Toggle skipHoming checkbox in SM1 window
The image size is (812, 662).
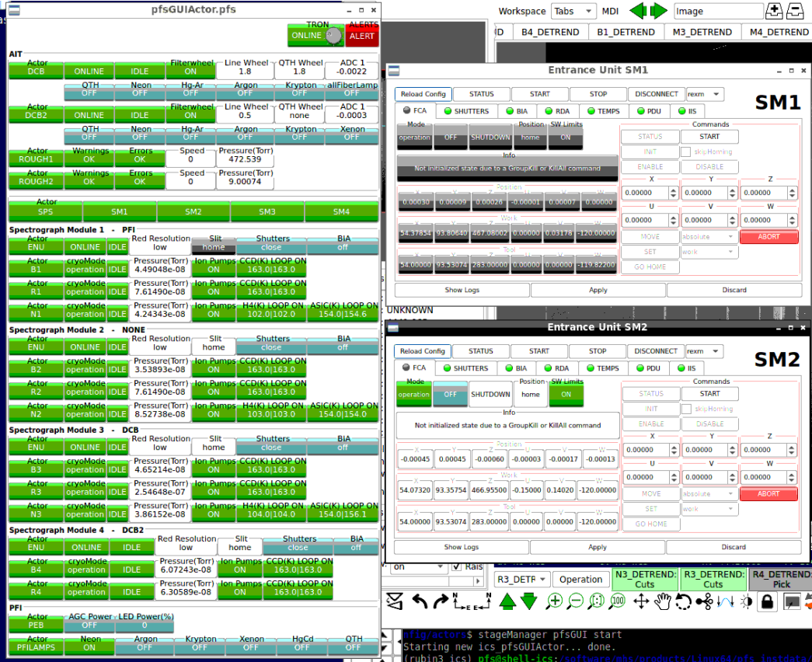coord(685,152)
